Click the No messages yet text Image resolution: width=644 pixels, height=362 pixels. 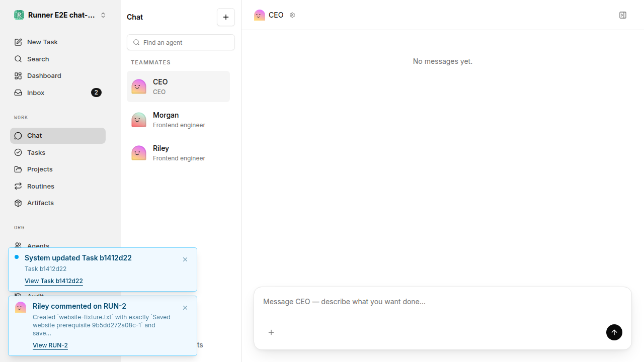pyautogui.click(x=443, y=61)
